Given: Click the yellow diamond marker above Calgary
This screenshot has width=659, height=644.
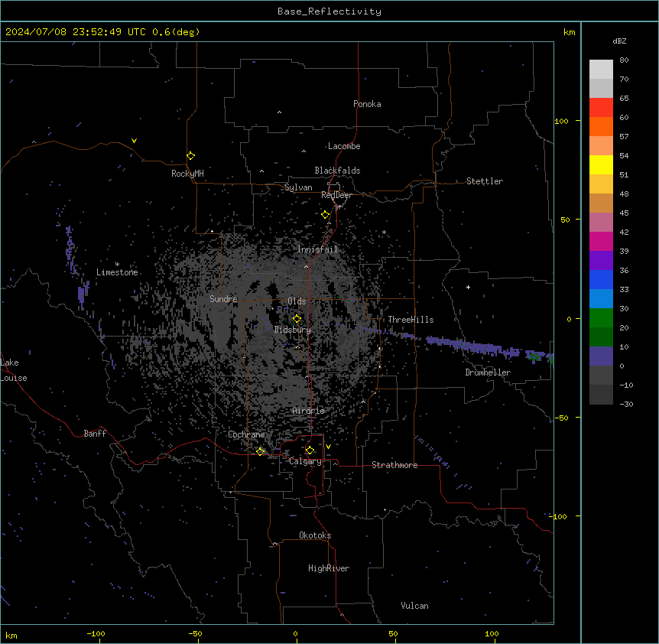Looking at the screenshot, I should 310,450.
